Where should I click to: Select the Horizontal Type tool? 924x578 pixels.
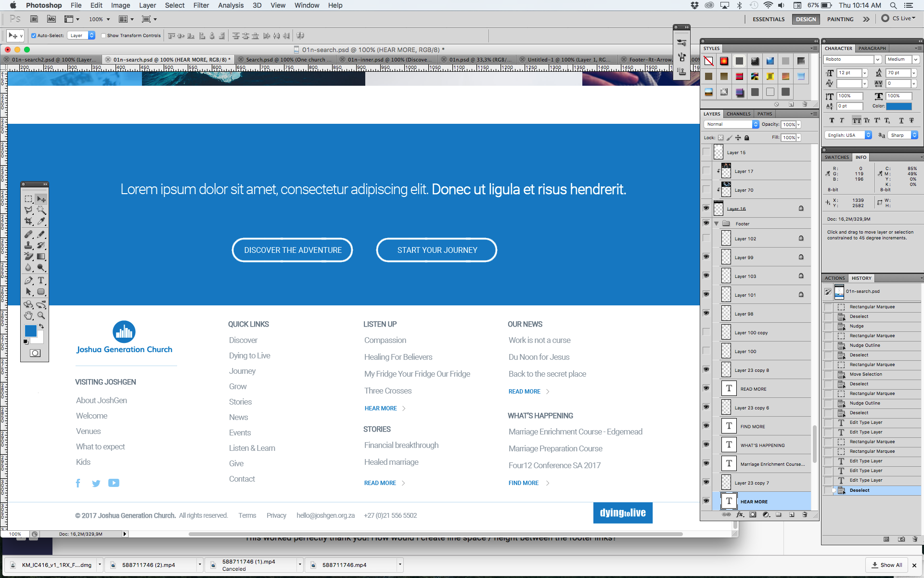point(41,280)
